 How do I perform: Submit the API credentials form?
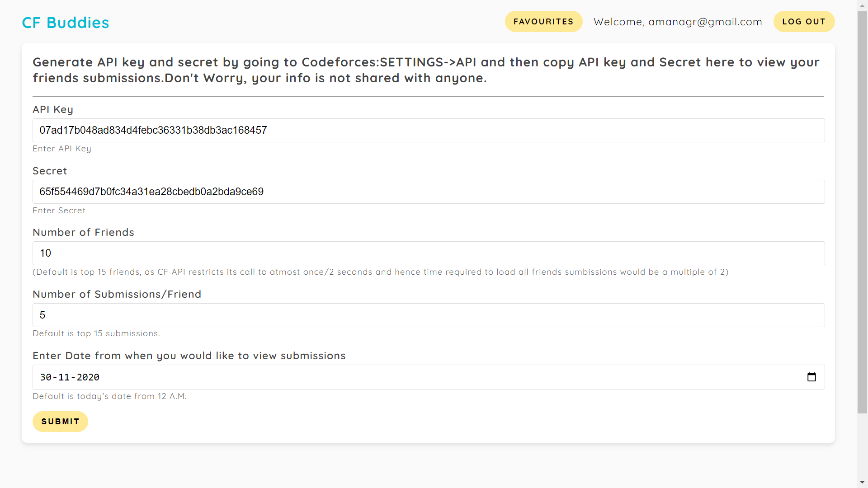[x=60, y=422]
